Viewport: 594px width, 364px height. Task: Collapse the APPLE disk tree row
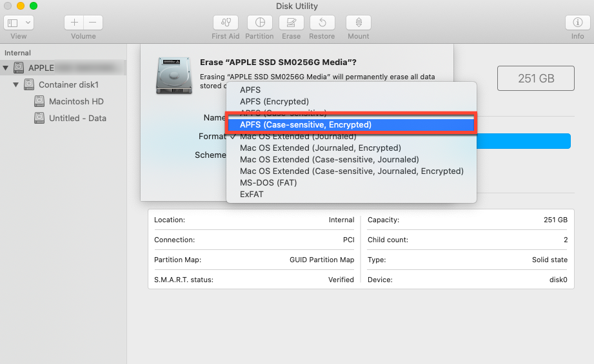tap(6, 68)
